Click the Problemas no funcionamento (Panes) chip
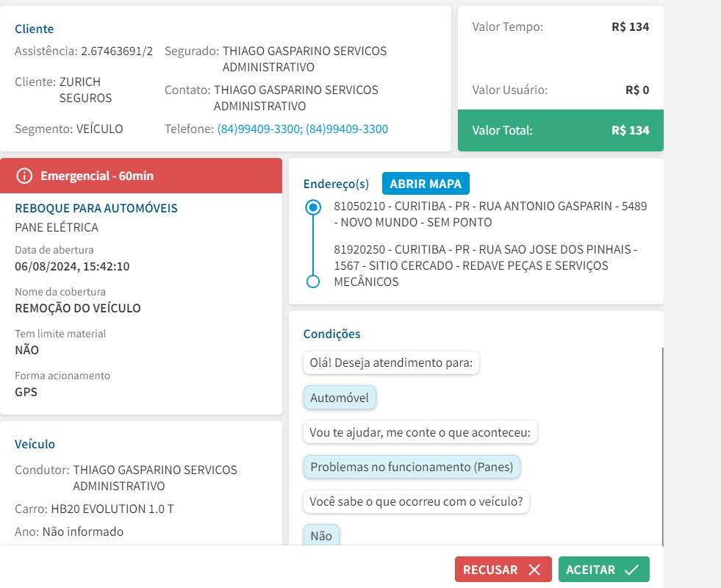 tap(412, 467)
